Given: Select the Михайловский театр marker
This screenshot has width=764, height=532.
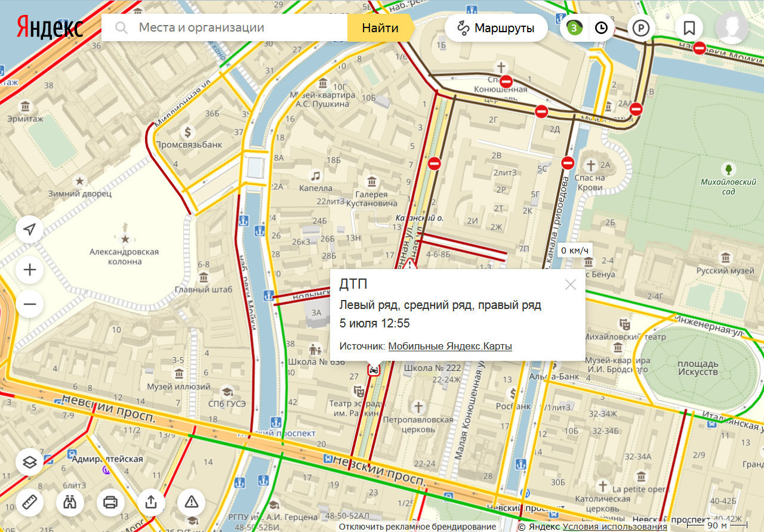Looking at the screenshot, I should 625,324.
